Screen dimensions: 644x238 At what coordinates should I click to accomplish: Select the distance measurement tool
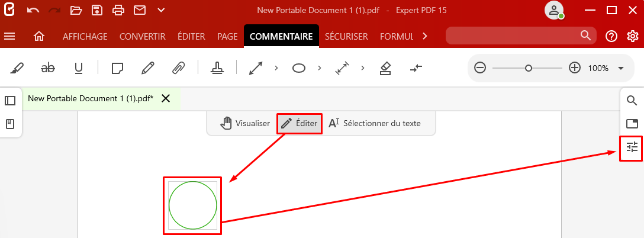tap(342, 68)
